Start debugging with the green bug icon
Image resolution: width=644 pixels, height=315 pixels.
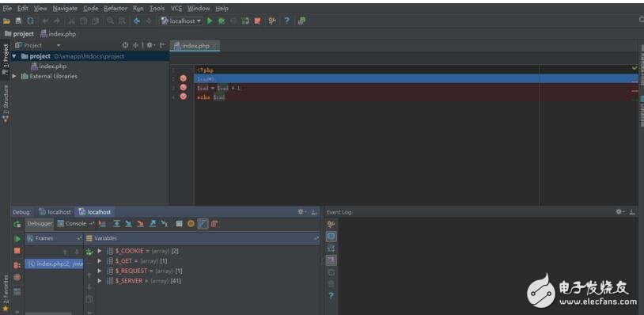[x=222, y=21]
